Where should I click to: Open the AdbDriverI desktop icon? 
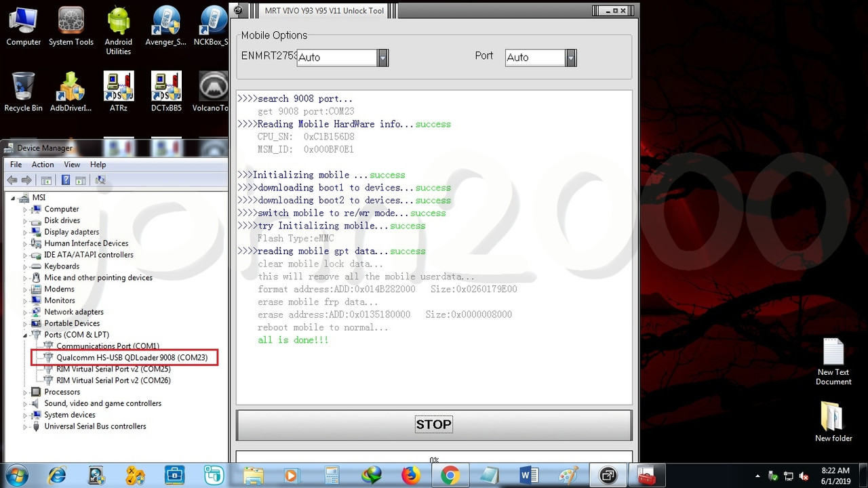tap(71, 92)
